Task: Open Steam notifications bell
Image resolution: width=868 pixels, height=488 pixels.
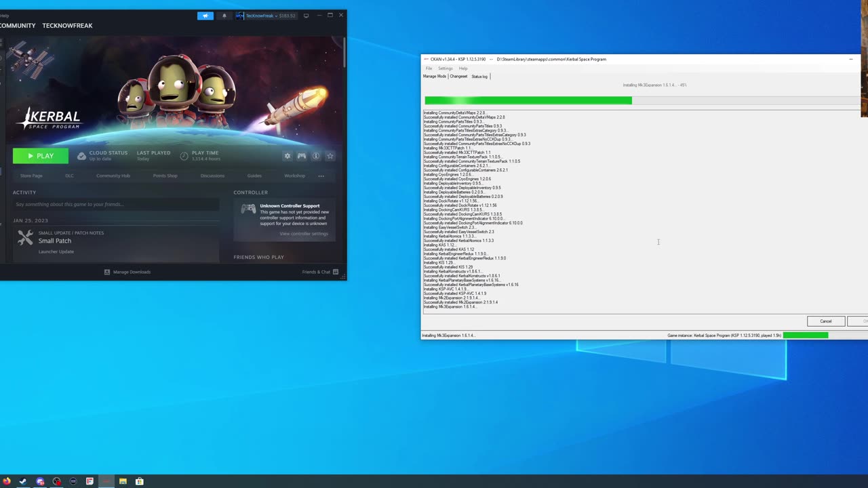Action: click(x=224, y=16)
